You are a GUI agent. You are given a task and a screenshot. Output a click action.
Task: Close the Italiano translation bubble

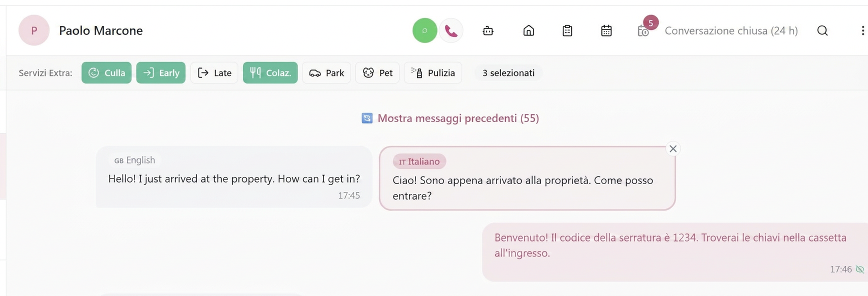pyautogui.click(x=673, y=148)
